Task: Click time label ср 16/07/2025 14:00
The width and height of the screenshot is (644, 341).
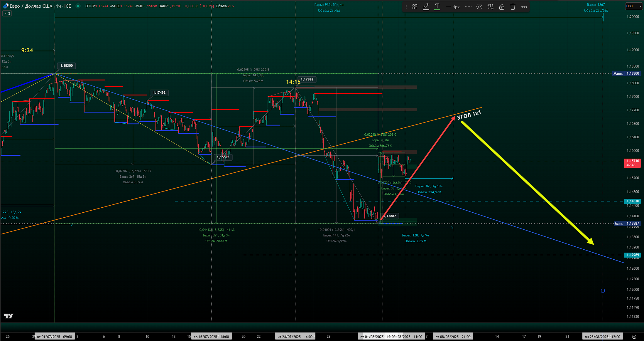Action: point(211,337)
